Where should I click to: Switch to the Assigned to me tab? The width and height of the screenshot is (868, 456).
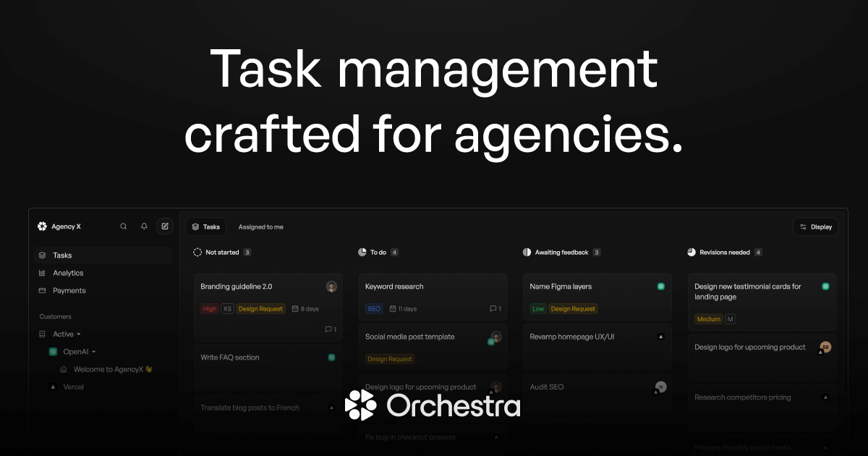point(260,226)
